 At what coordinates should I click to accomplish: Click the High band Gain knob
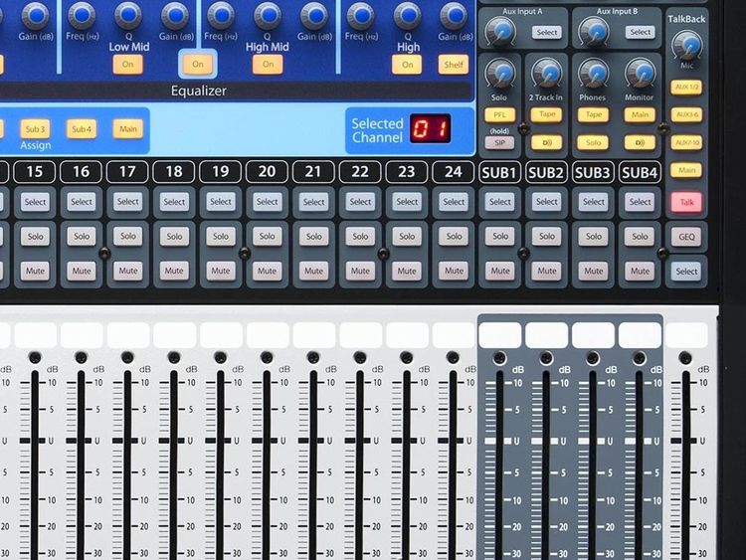click(454, 15)
